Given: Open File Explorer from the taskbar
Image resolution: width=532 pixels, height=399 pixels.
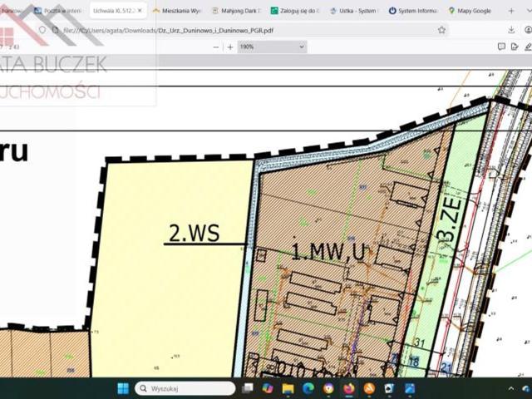Looking at the screenshot, I should pos(288,388).
